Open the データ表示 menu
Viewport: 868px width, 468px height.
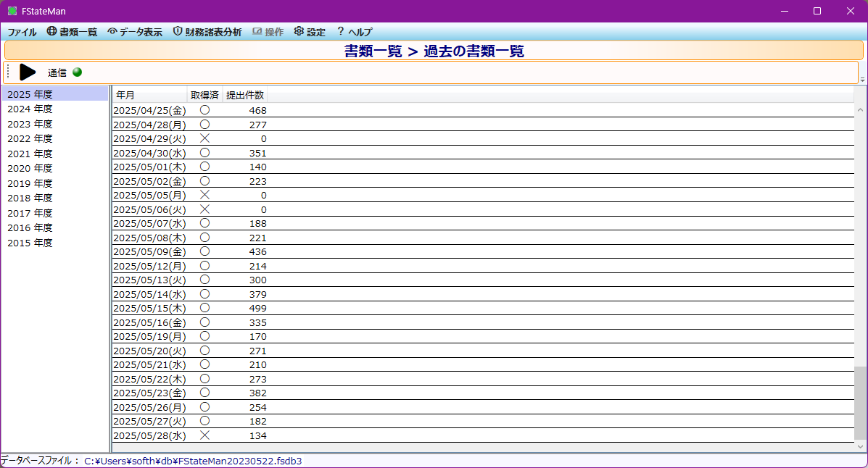(135, 32)
